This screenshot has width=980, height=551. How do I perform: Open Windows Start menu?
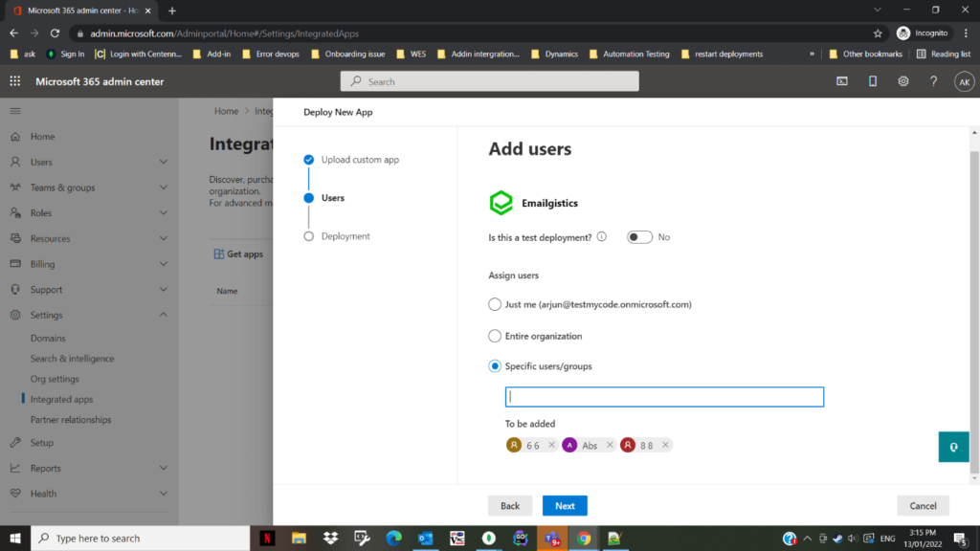coord(15,538)
